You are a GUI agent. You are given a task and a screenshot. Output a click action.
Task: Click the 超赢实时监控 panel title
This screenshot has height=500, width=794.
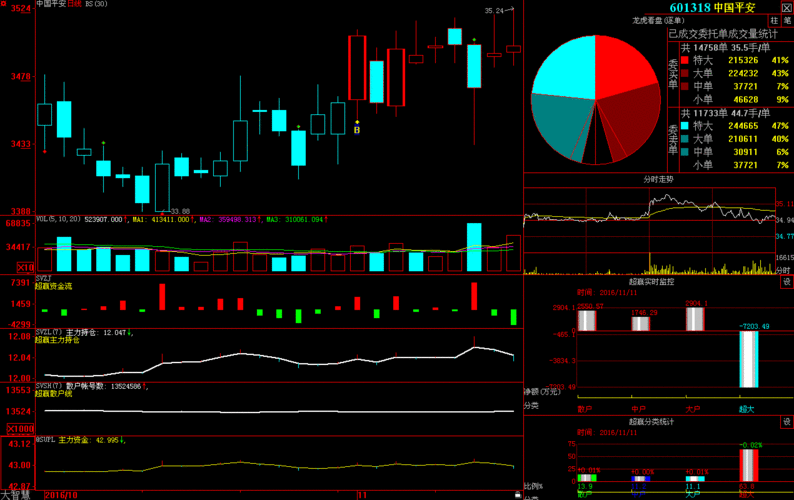[651, 282]
